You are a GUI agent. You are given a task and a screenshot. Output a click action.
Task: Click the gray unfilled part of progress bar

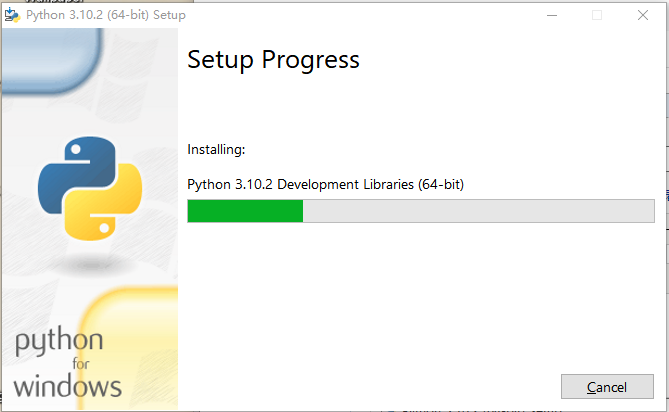click(478, 210)
